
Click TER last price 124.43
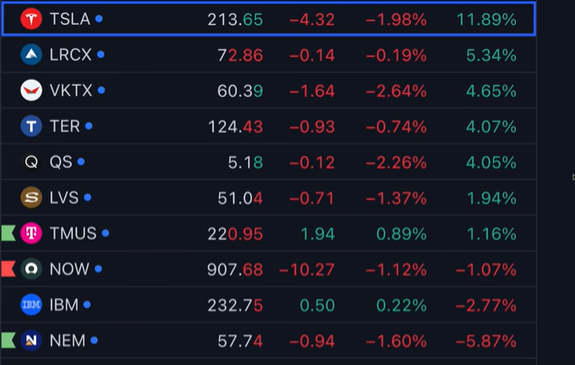click(235, 127)
